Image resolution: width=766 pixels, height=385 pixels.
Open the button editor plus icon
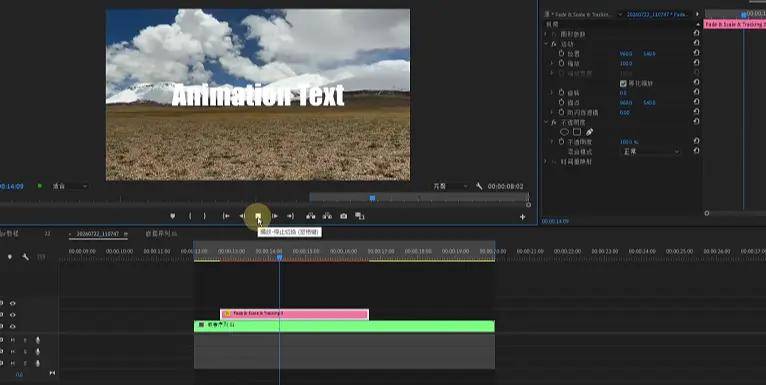point(522,217)
